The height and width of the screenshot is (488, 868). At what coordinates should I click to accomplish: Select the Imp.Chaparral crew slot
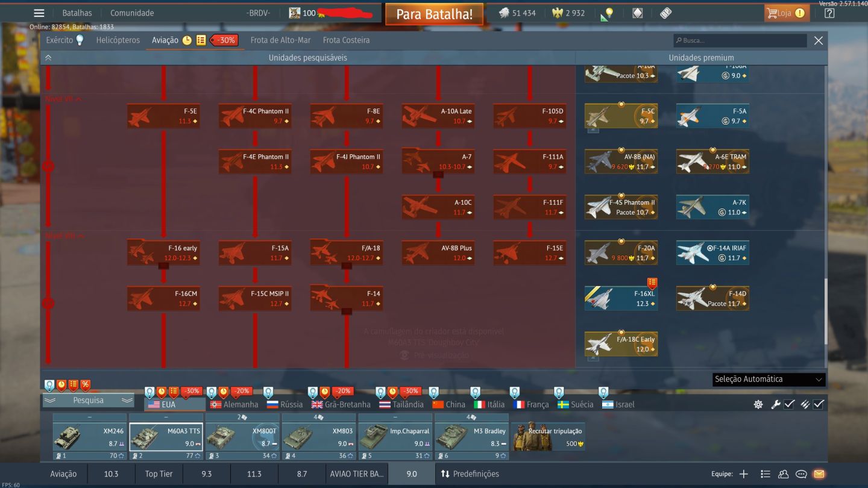(x=395, y=437)
